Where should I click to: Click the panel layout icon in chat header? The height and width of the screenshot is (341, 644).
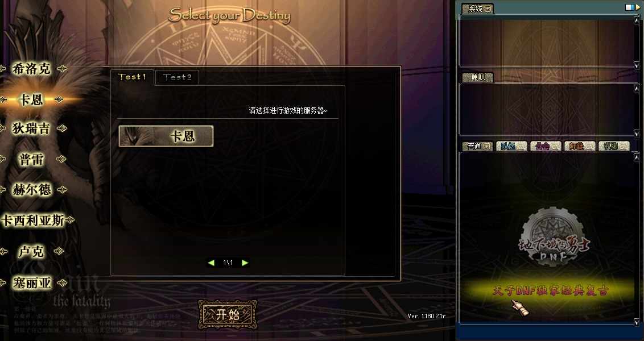(629, 7)
